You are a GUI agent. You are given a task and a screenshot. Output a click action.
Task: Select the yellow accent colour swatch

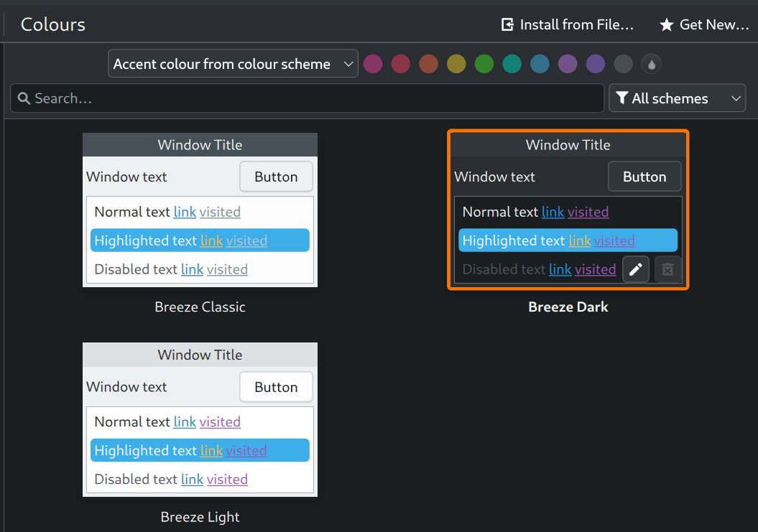pos(456,65)
